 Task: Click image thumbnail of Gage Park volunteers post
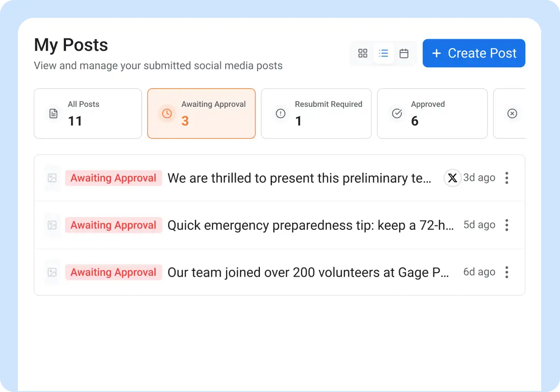click(x=52, y=272)
